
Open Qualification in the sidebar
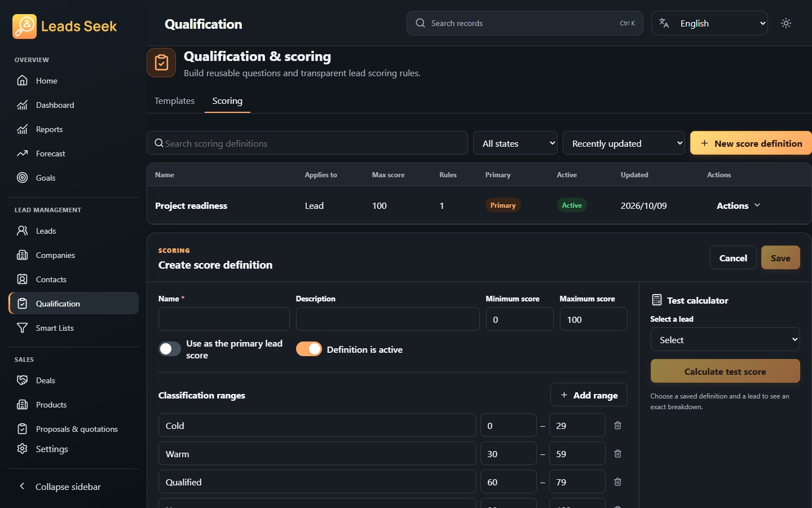[73, 304]
